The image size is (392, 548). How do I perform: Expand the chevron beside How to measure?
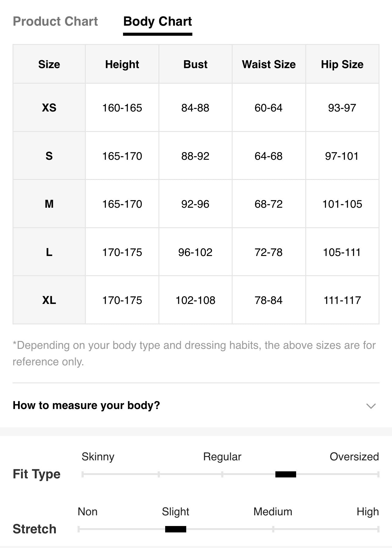click(x=371, y=406)
